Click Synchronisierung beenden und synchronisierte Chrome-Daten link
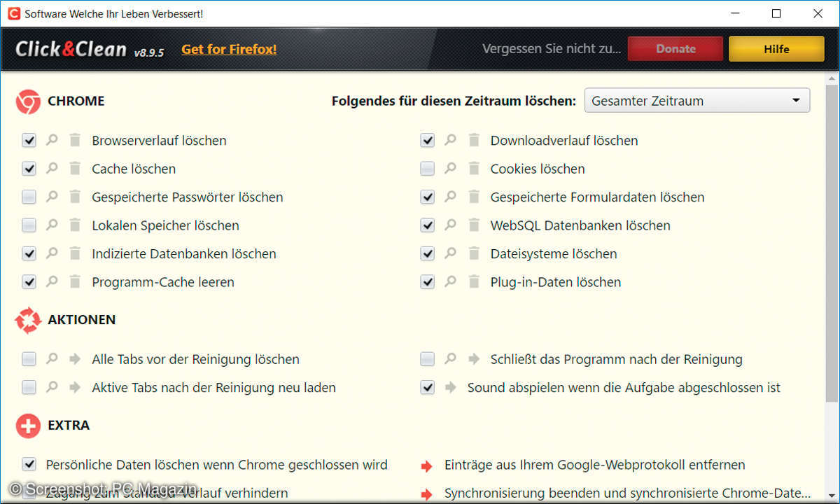This screenshot has width=840, height=504. tap(628, 493)
